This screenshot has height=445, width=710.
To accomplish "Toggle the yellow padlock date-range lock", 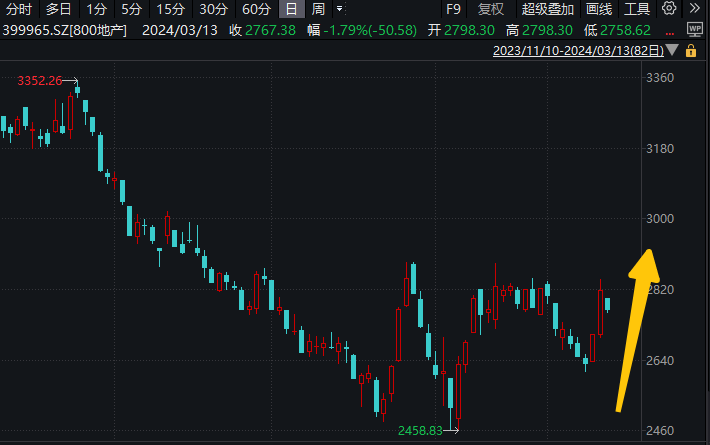I will coord(691,50).
